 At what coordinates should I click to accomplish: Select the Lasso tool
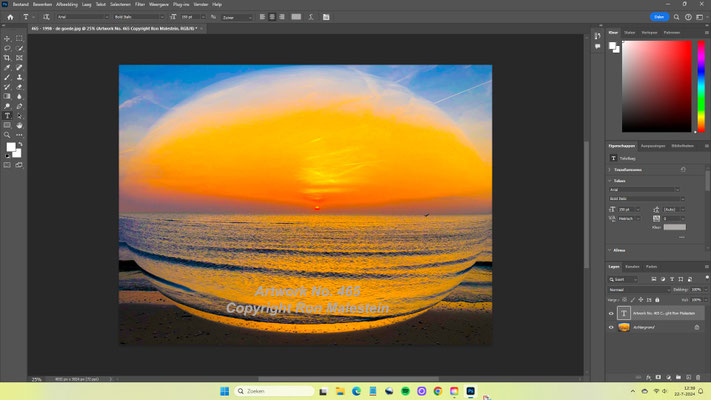(x=7, y=48)
